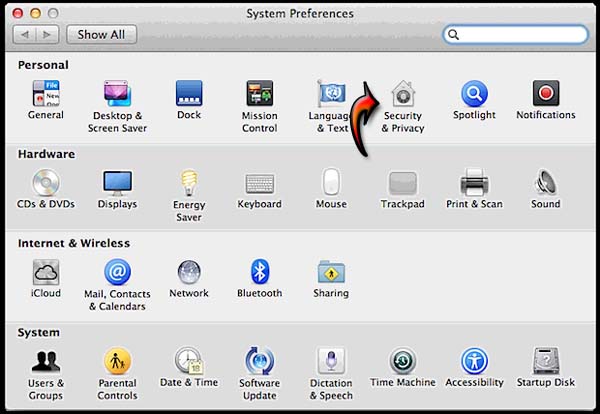600x414 pixels.
Task: Open the Trackpad preference pane
Action: (403, 183)
